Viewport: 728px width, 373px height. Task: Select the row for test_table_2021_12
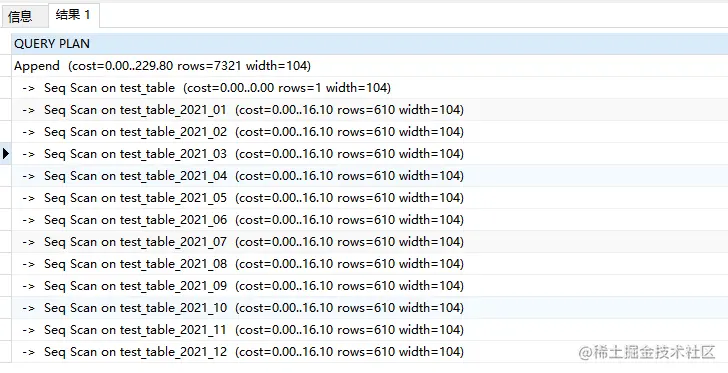tap(370, 351)
